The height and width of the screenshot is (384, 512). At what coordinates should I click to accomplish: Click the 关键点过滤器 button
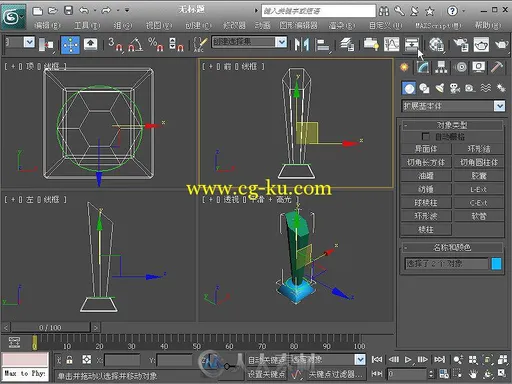point(335,374)
